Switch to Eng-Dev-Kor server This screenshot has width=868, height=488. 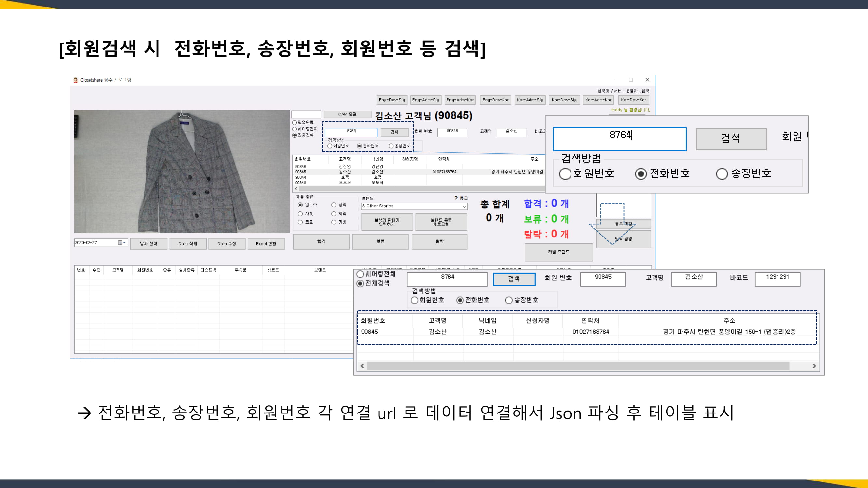(495, 100)
